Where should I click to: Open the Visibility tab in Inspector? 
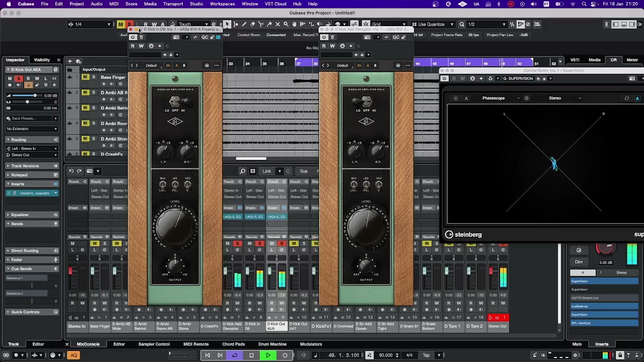tap(42, 60)
